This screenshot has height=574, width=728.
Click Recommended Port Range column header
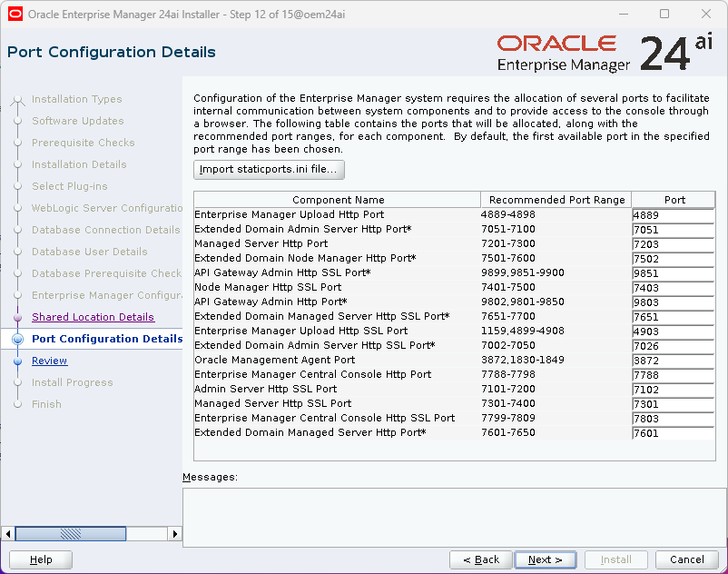pyautogui.click(x=556, y=200)
